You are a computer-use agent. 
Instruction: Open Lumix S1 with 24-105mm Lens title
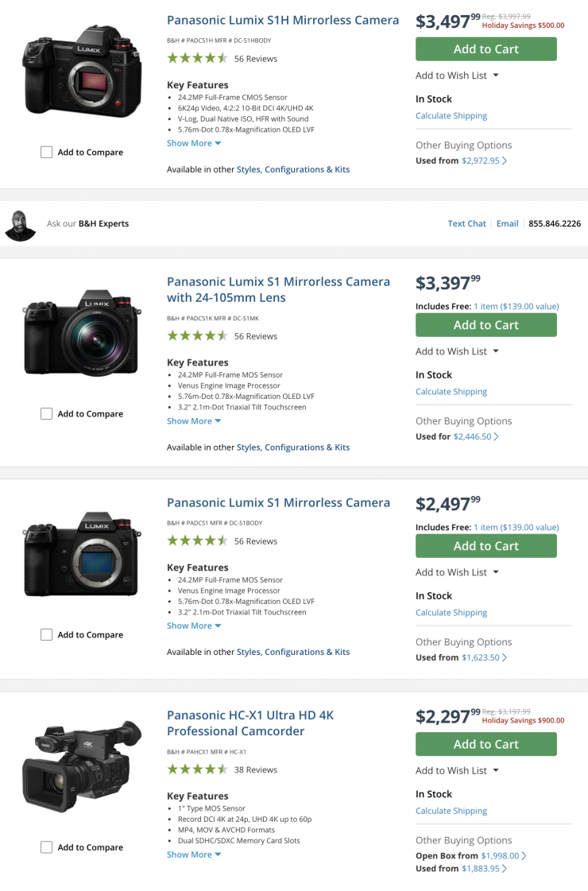click(x=278, y=289)
